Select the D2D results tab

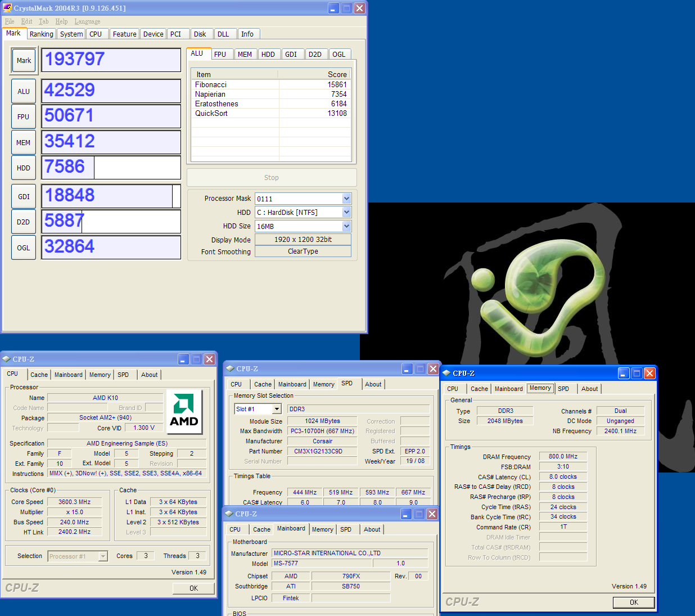[x=315, y=55]
